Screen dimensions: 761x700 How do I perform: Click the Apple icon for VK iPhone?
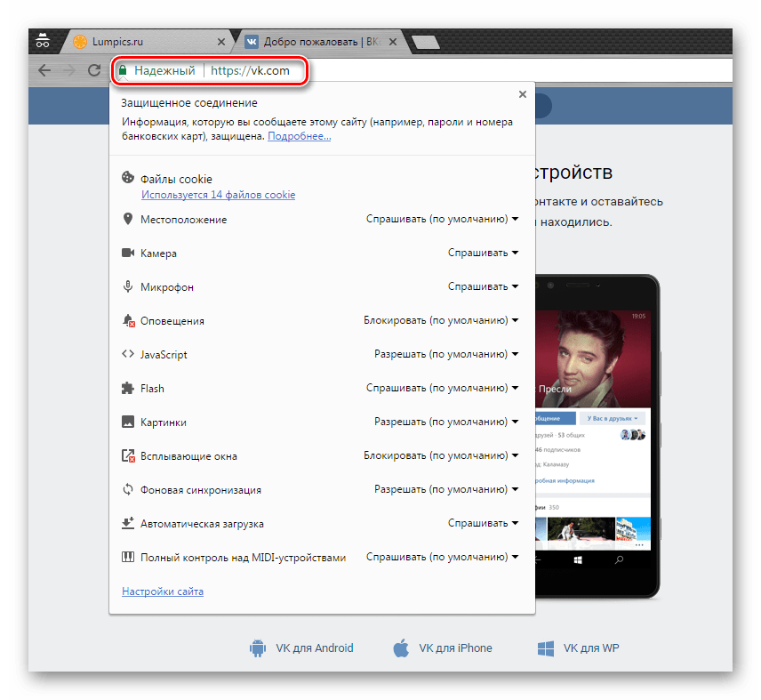pyautogui.click(x=400, y=648)
